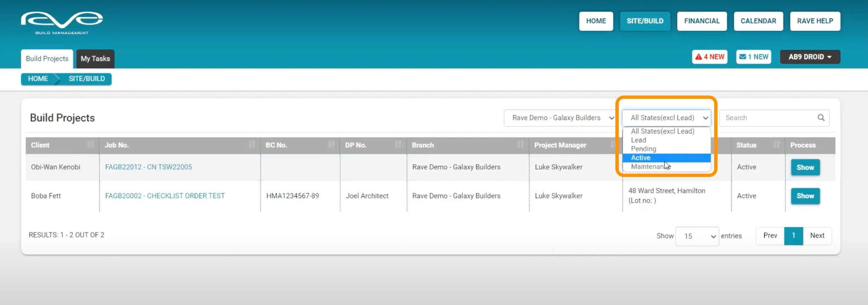The width and height of the screenshot is (868, 305).
Task: Sort table by Status column arrows
Action: (776, 145)
